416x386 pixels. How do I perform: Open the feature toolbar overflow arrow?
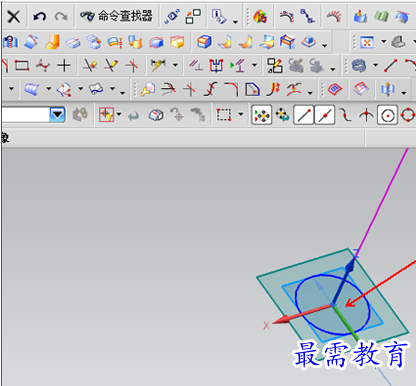click(x=325, y=46)
